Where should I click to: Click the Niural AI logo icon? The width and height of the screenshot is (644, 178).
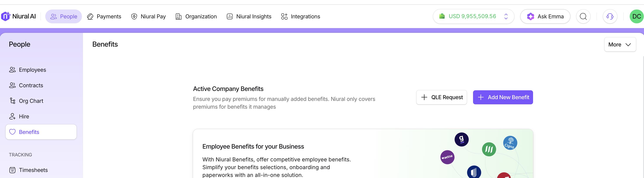(x=5, y=16)
